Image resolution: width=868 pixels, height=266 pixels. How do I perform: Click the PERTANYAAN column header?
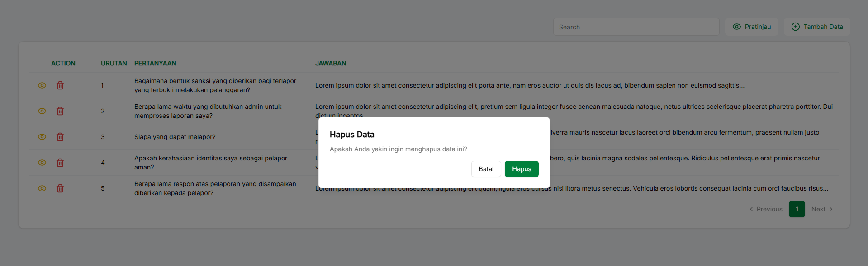pos(155,63)
